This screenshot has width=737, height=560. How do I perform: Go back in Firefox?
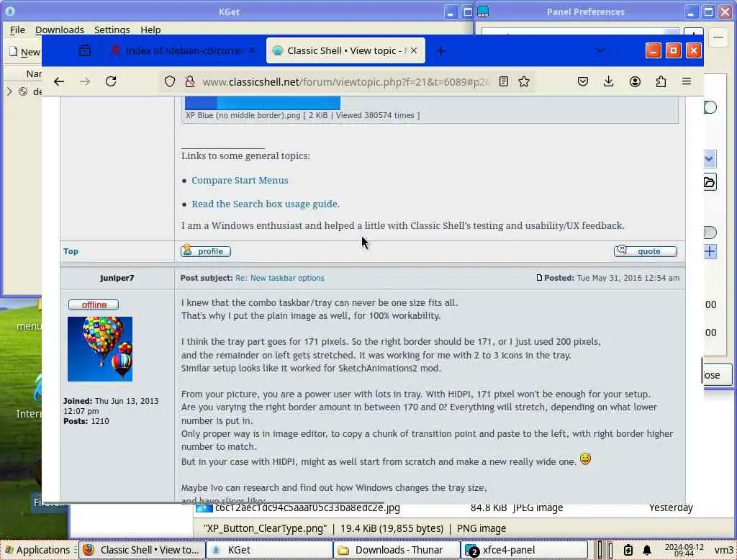59,82
